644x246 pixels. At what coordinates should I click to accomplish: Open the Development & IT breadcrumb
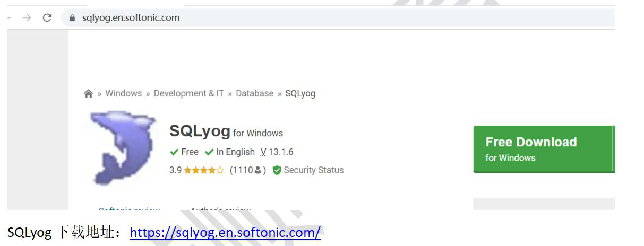[x=188, y=93]
